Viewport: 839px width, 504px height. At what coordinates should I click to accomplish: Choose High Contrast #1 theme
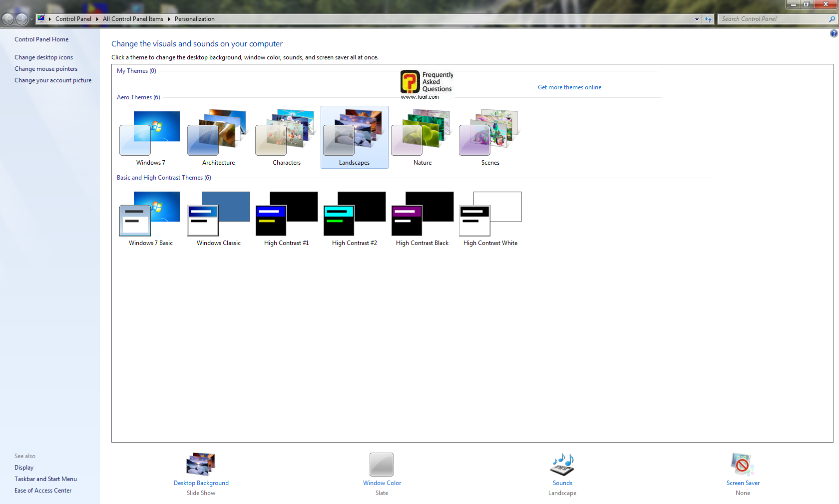tap(286, 218)
